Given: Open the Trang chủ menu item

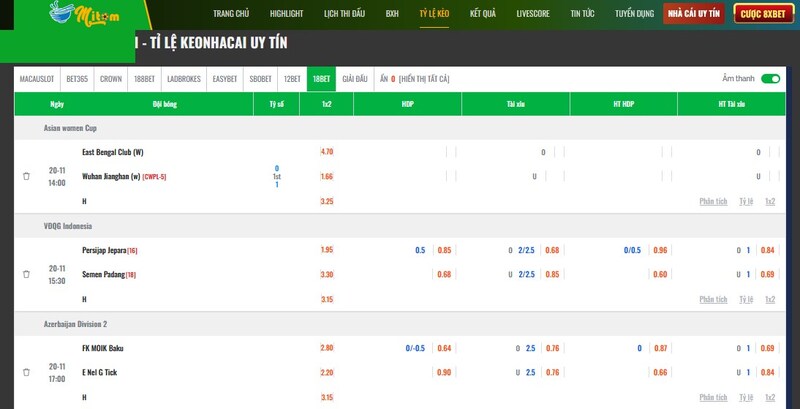Looking at the screenshot, I should point(232,15).
